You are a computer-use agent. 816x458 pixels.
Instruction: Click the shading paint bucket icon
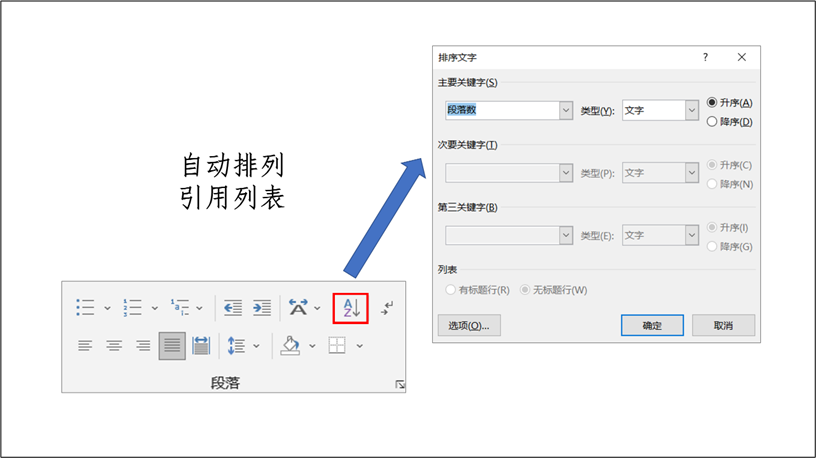(290, 346)
